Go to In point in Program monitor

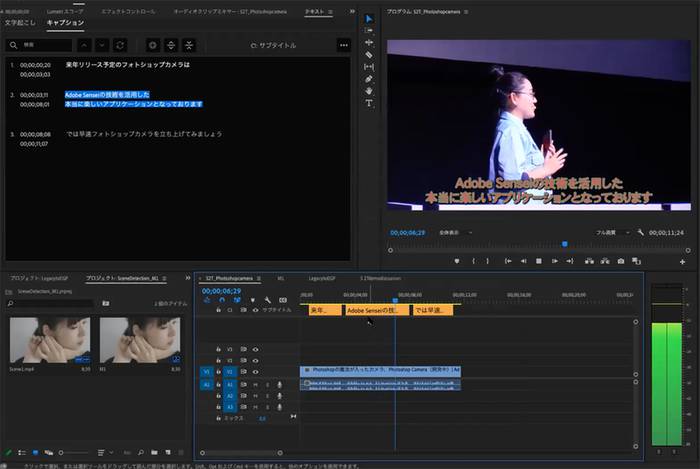click(508, 261)
